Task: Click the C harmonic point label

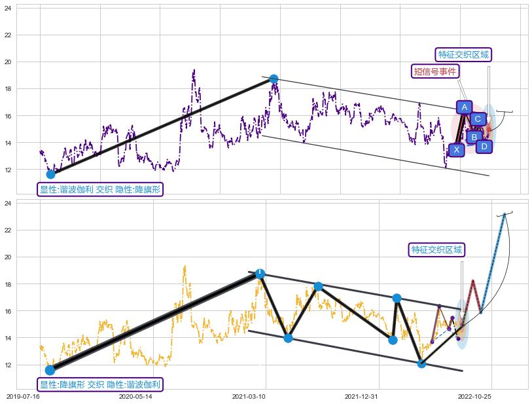Action: (478, 119)
